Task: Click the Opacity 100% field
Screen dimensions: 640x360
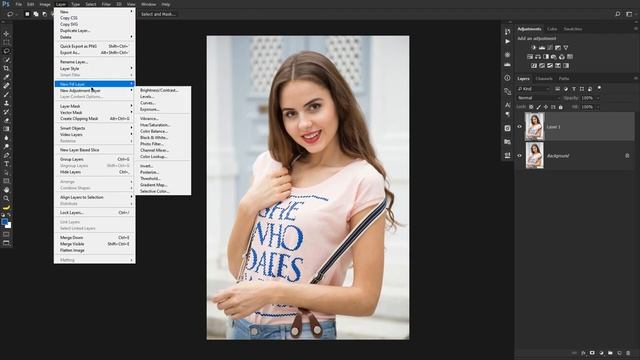Action: 587,98
